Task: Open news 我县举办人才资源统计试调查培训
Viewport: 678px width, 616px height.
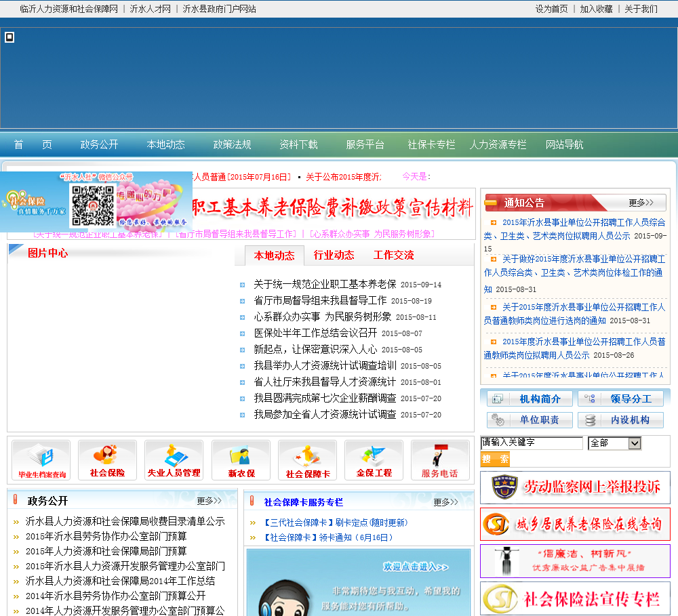Action: pyautogui.click(x=325, y=365)
